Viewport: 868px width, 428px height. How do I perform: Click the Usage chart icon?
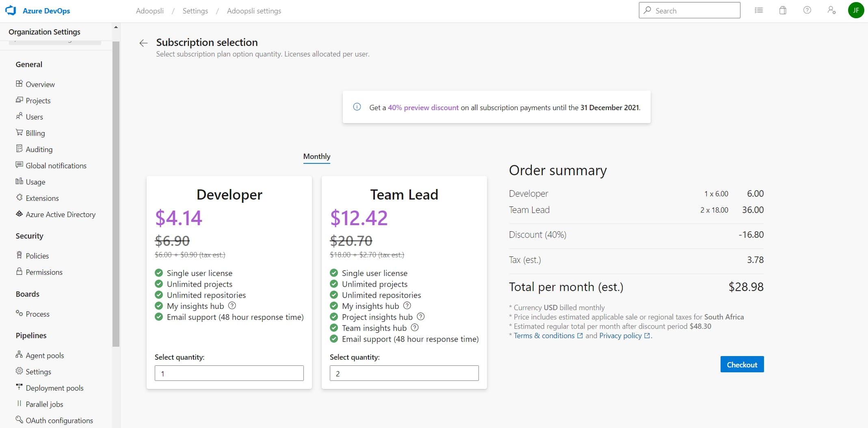coord(19,181)
